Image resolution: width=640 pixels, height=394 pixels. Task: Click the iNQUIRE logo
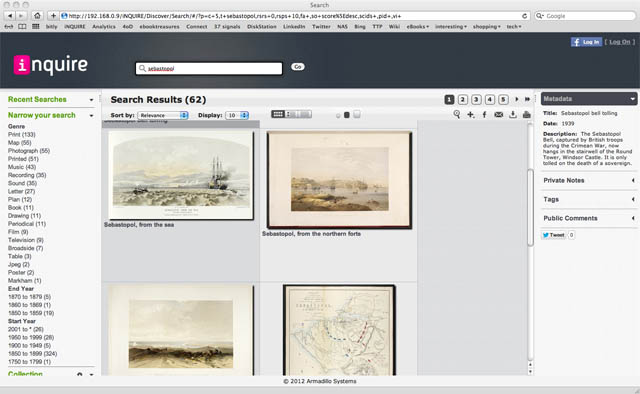tap(51, 65)
